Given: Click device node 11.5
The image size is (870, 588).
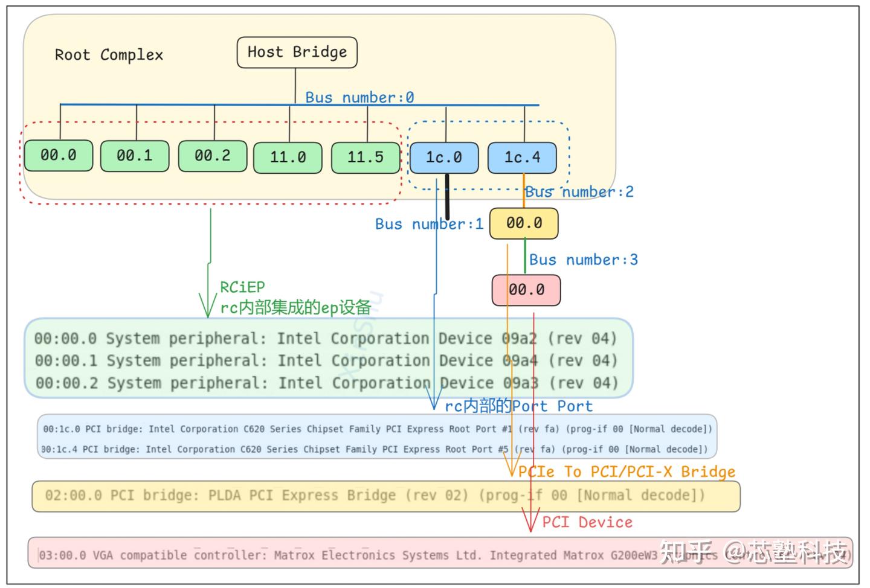Looking at the screenshot, I should (x=366, y=158).
